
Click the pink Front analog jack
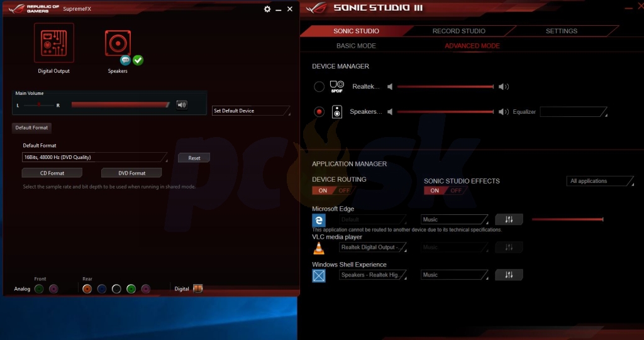pos(53,288)
